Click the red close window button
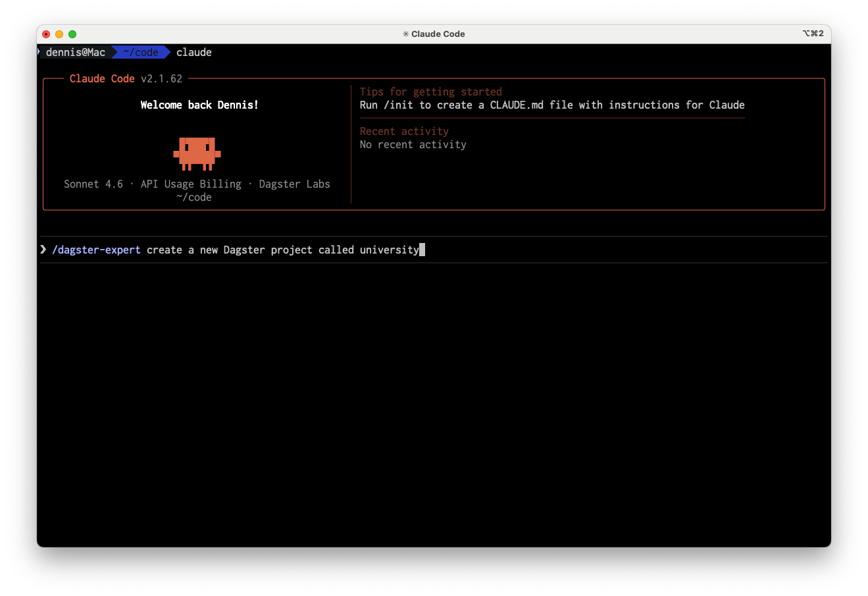868x596 pixels. pyautogui.click(x=46, y=34)
